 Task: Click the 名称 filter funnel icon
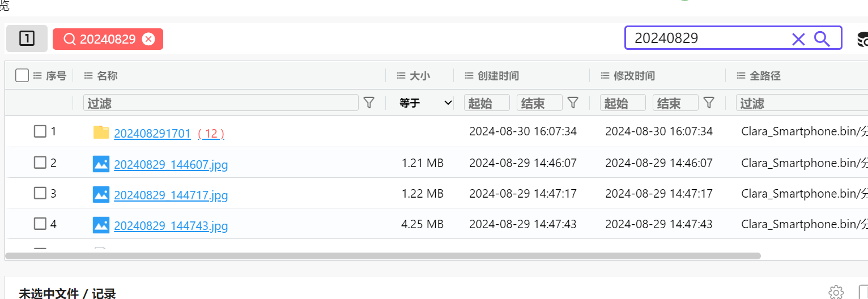[x=369, y=102]
